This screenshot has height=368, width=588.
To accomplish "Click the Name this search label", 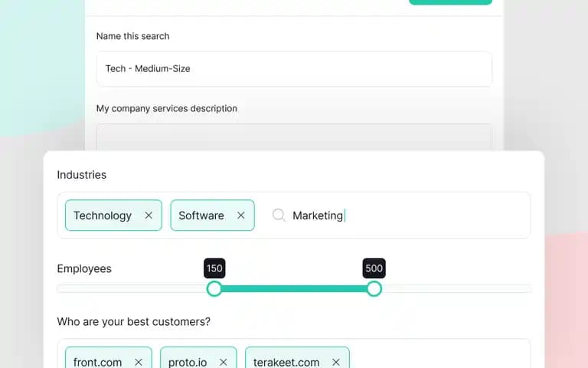I will pos(132,36).
